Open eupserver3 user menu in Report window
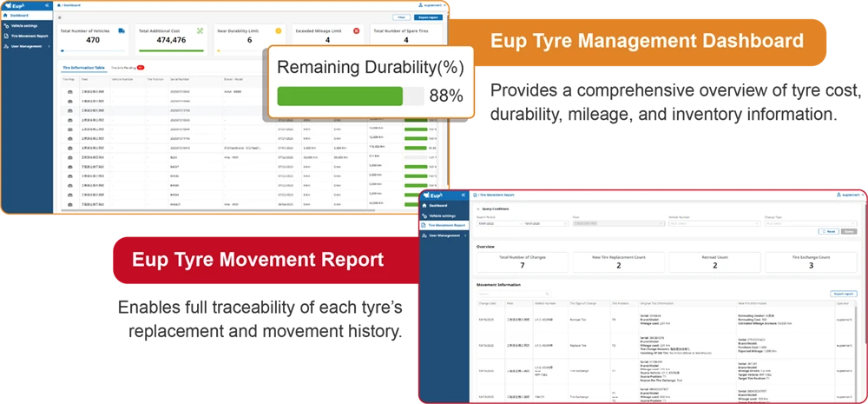The image size is (868, 404). pyautogui.click(x=852, y=195)
